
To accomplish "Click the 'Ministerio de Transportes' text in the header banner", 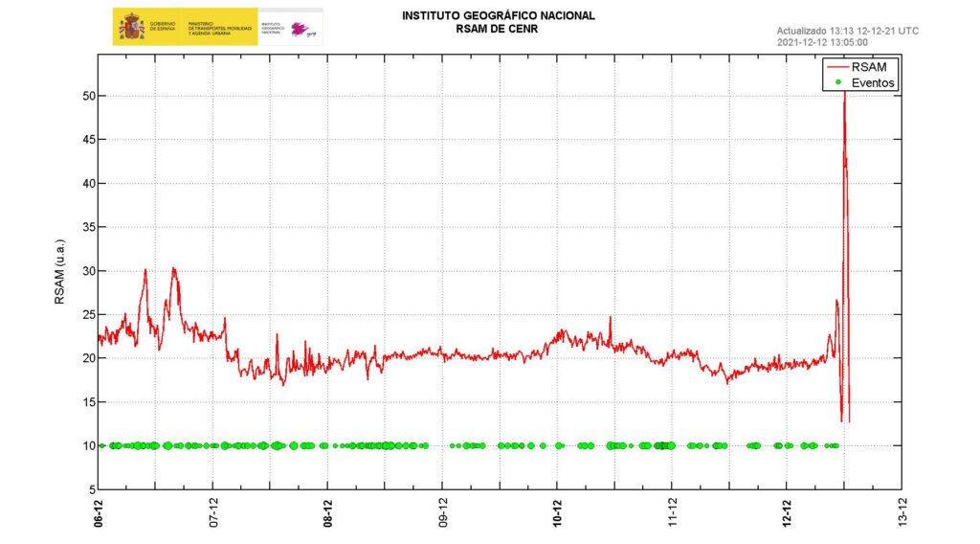I will pyautogui.click(x=219, y=28).
